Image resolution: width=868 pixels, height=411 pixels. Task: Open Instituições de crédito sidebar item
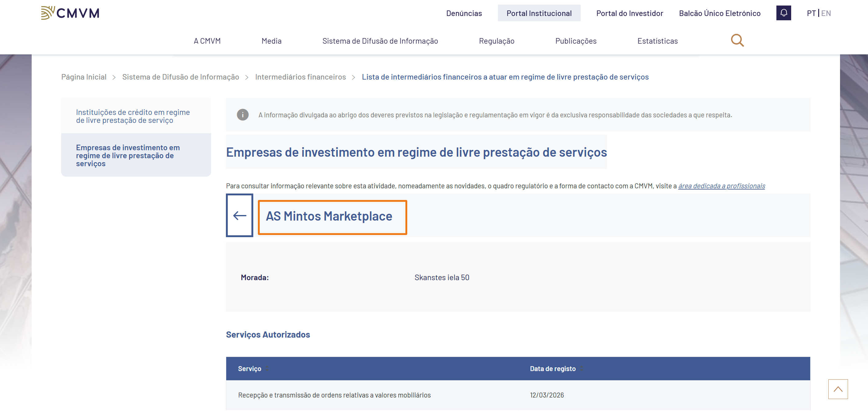coord(136,116)
